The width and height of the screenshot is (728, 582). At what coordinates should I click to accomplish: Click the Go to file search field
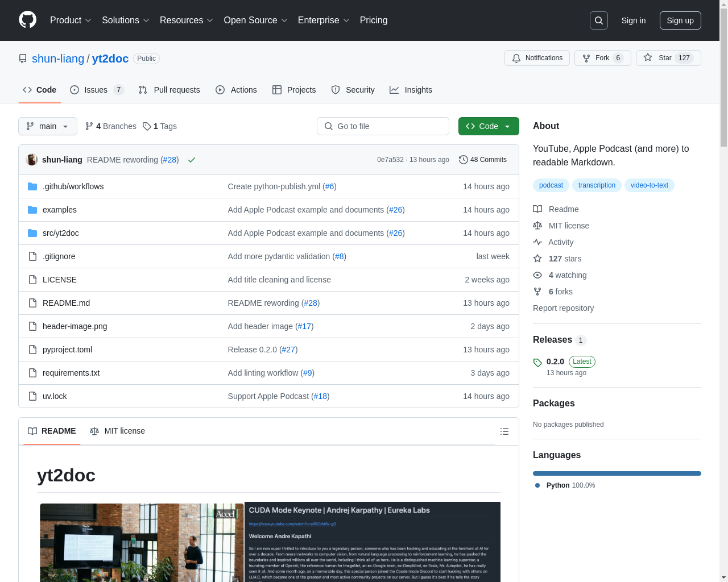point(383,126)
